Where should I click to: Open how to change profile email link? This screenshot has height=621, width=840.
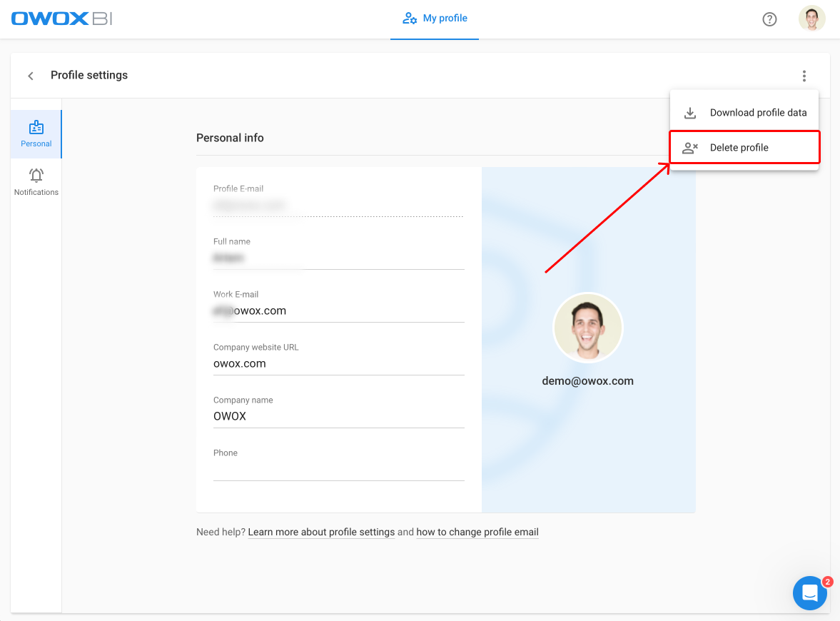pos(477,532)
